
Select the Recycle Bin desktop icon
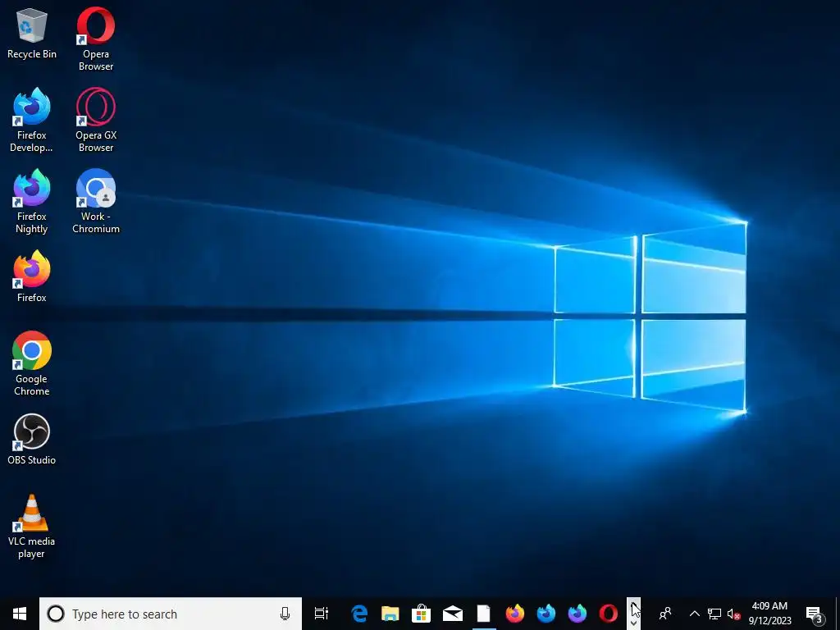tap(32, 33)
